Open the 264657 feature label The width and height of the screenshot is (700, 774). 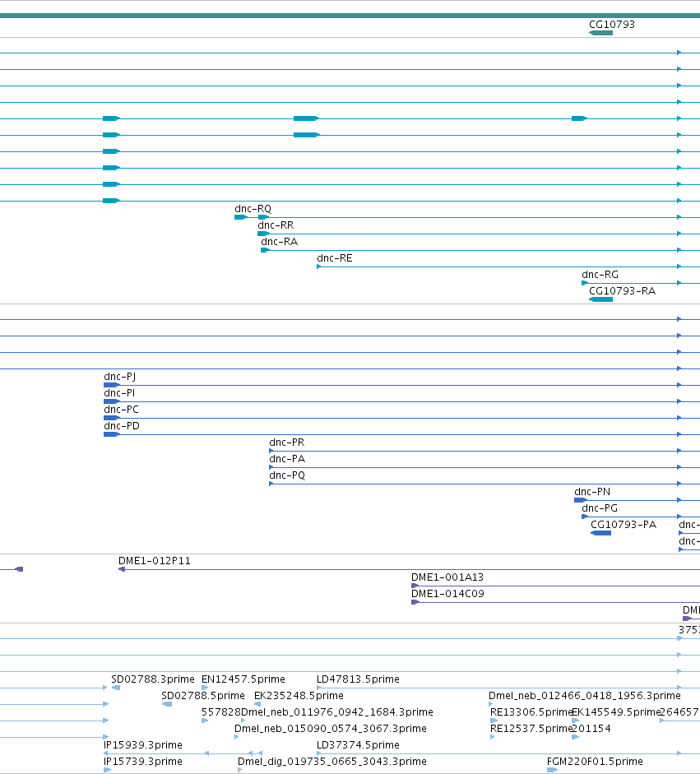tap(679, 712)
